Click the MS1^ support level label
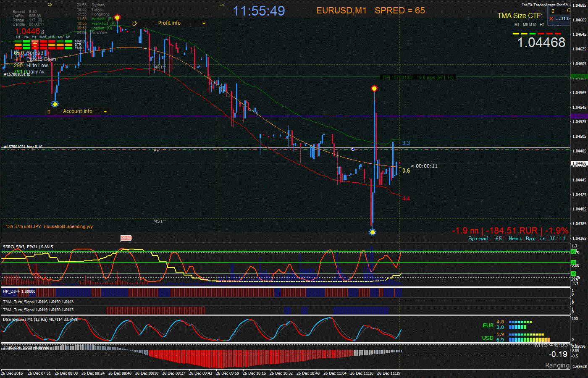Viewport: 588px width, 378px height. click(159, 221)
